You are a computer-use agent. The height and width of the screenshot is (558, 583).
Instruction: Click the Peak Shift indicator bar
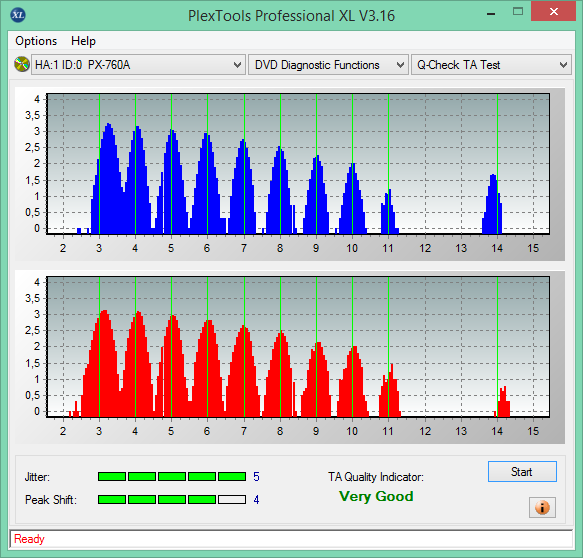pos(172,499)
